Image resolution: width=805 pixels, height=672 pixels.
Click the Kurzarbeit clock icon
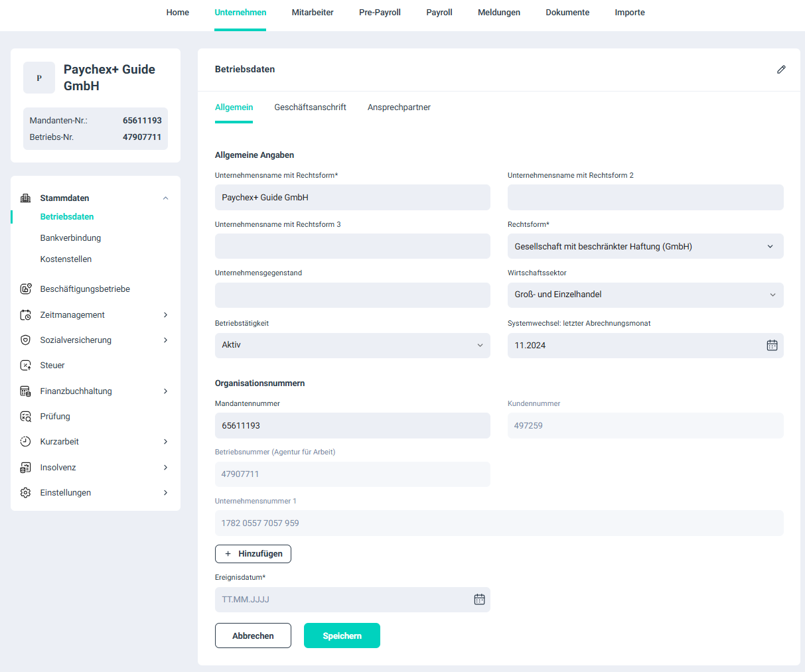coord(26,442)
